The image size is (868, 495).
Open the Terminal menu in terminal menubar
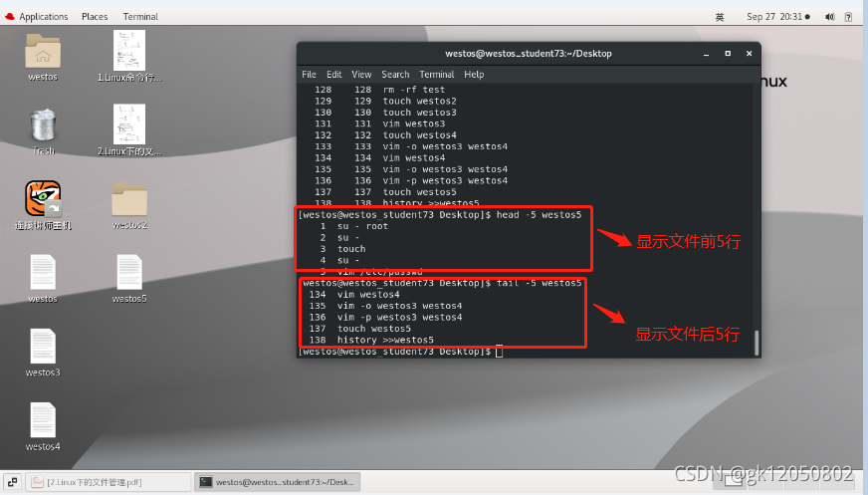437,74
